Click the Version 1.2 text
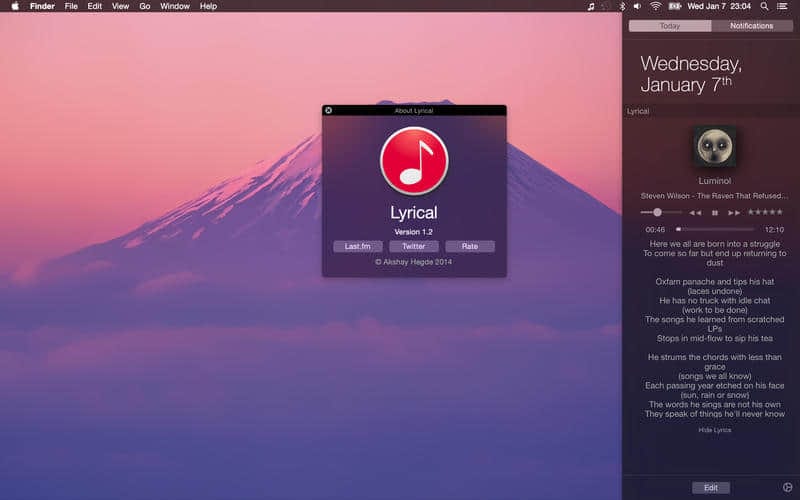 [x=413, y=232]
